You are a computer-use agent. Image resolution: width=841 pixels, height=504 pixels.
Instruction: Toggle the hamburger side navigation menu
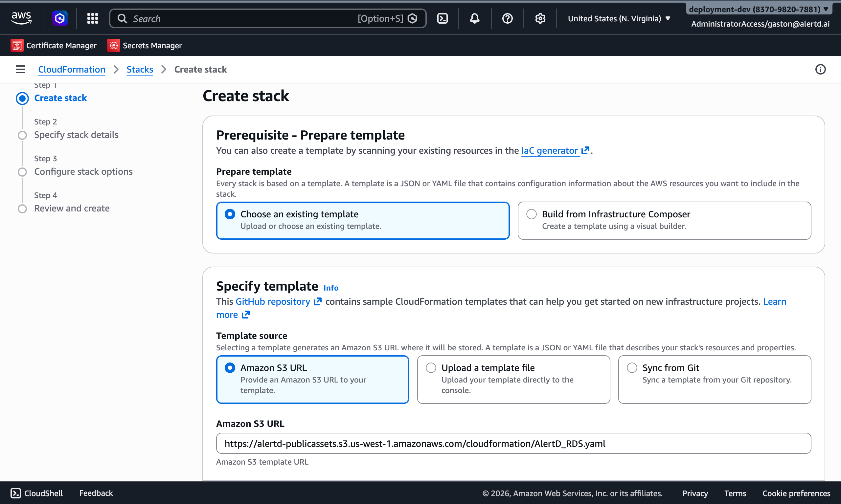coord(20,69)
